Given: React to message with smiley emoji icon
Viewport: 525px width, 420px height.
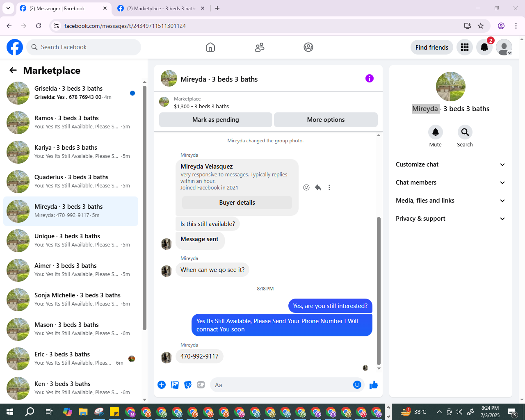Looking at the screenshot, I should coord(306,187).
